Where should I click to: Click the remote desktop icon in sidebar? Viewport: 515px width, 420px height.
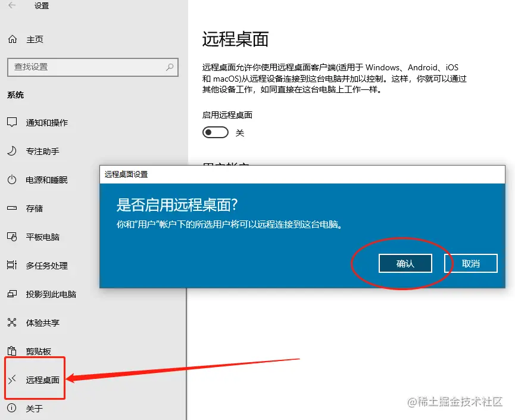(12, 379)
